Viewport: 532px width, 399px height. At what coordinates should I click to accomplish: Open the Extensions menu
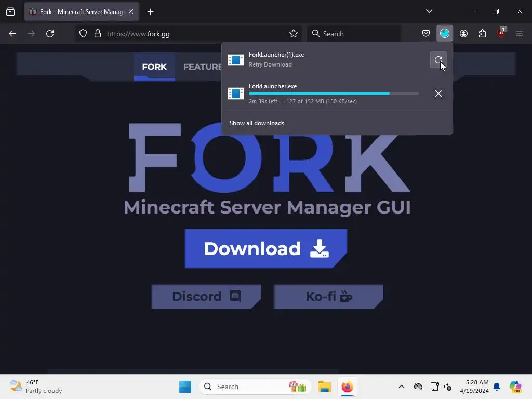click(x=482, y=34)
